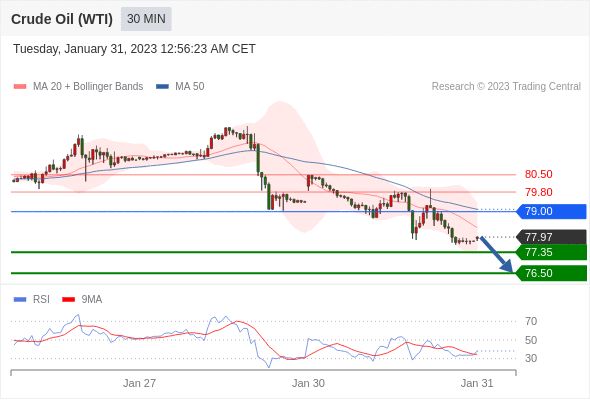Viewport: 590px width, 400px height.
Task: Click the MA 20 + Bollinger Bands swatch
Action: [20, 87]
